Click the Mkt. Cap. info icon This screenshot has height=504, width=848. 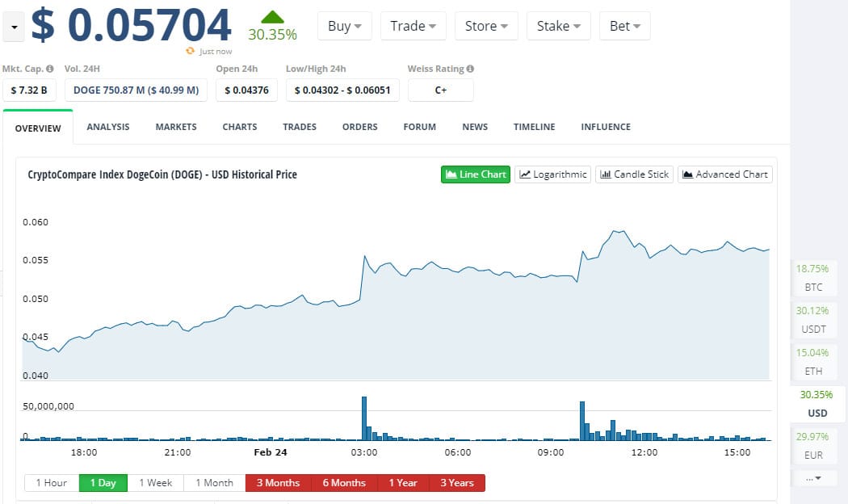point(50,69)
